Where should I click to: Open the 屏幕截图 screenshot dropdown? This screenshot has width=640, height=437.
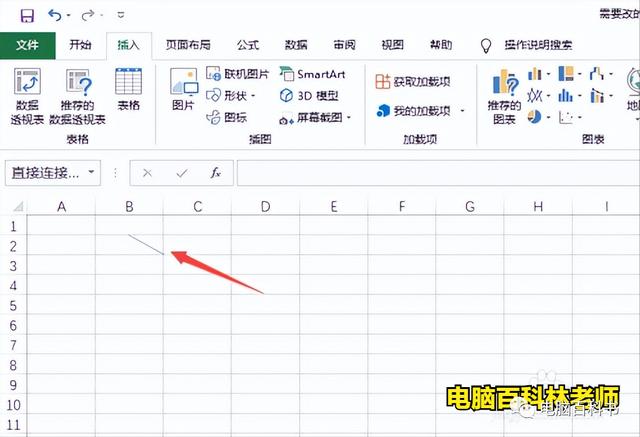coord(315,118)
